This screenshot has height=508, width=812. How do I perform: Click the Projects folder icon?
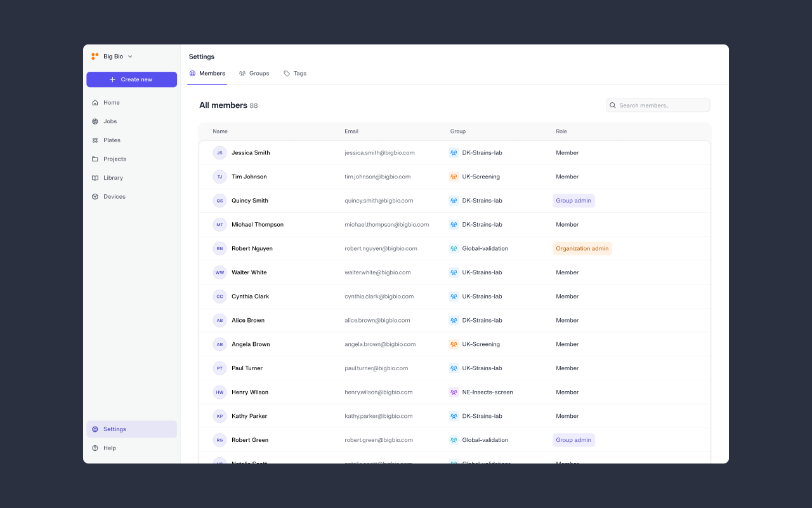click(94, 159)
